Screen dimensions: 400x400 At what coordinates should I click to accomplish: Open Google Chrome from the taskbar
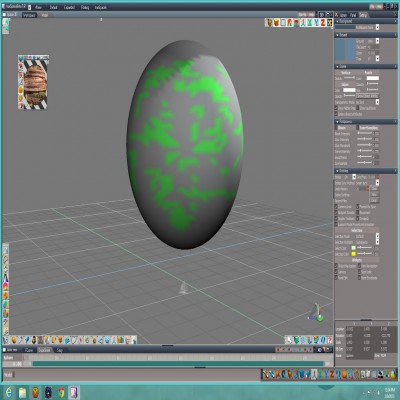click(61, 392)
